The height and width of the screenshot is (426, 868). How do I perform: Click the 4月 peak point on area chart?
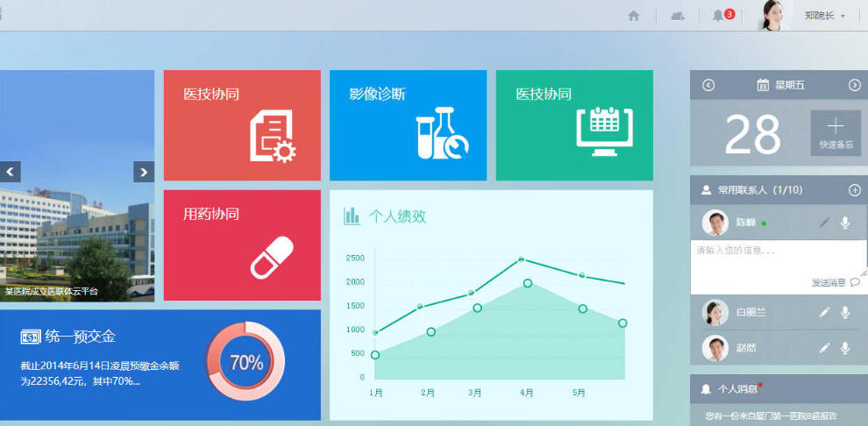pyautogui.click(x=528, y=283)
